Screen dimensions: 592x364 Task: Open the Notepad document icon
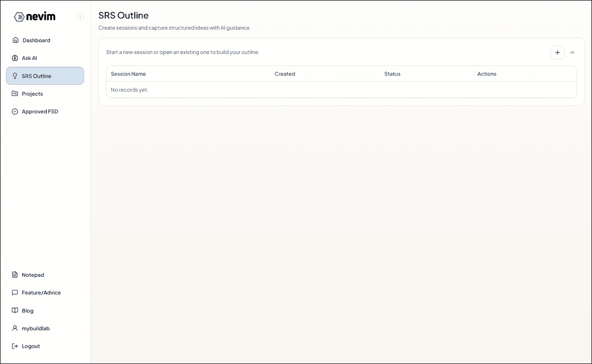pos(16,275)
